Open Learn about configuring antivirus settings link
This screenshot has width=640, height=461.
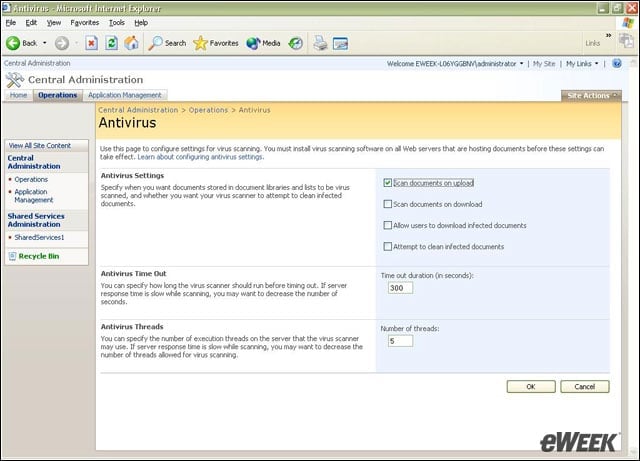[x=200, y=157]
